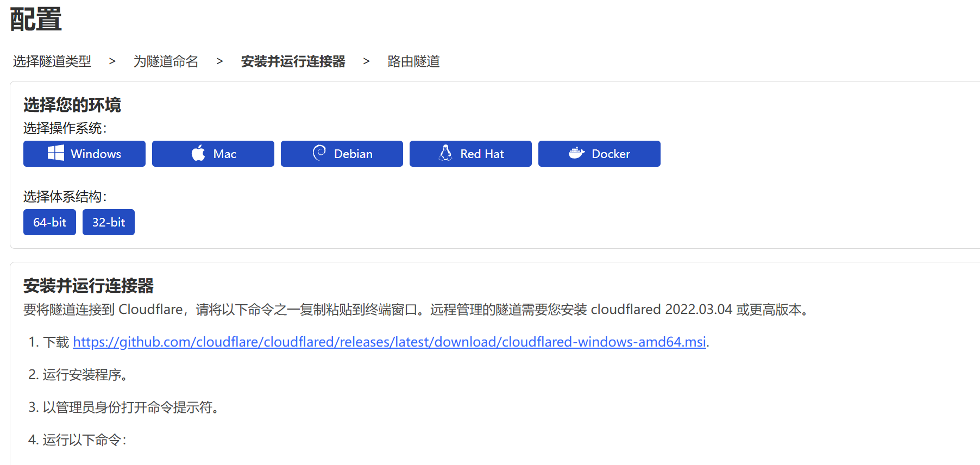Select the 64-bit architecture option
Viewport: 980px width, 465px height.
49,222
